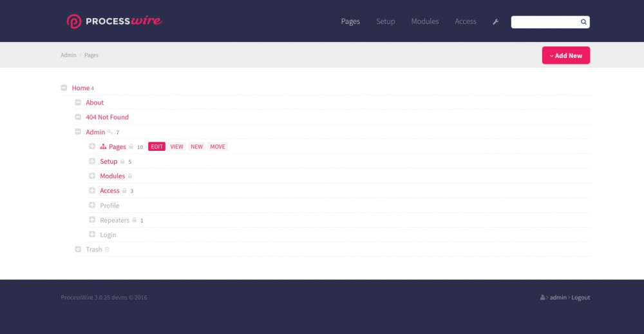Screen dimensions: 644x334
Task: Click the user icon in footer
Action: point(543,298)
